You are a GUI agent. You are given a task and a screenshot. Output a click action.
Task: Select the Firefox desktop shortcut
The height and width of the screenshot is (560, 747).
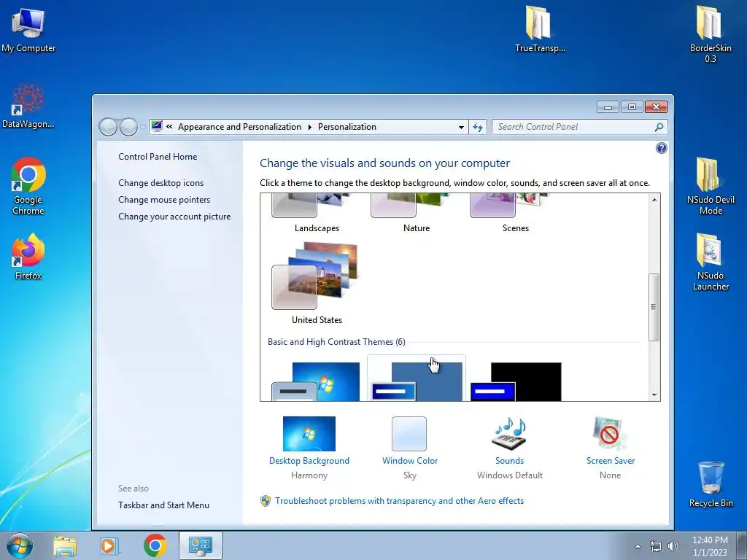pos(28,257)
